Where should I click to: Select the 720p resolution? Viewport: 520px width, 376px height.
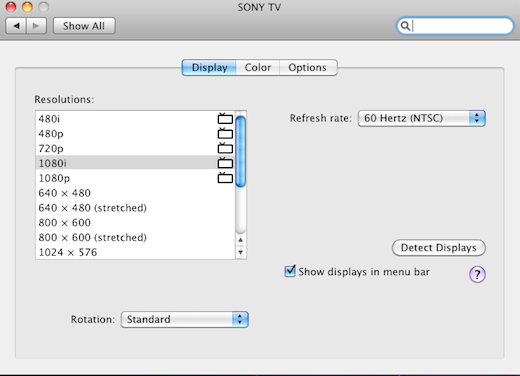tap(135, 148)
